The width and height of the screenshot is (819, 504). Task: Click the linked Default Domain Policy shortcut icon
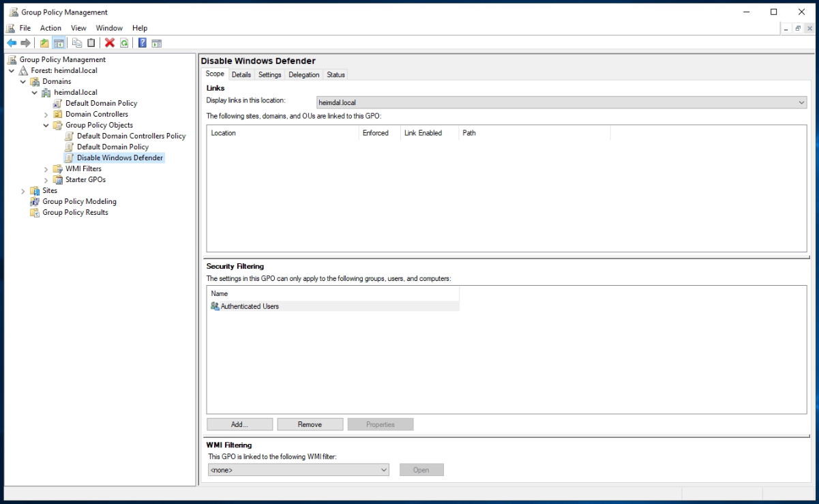(x=58, y=103)
